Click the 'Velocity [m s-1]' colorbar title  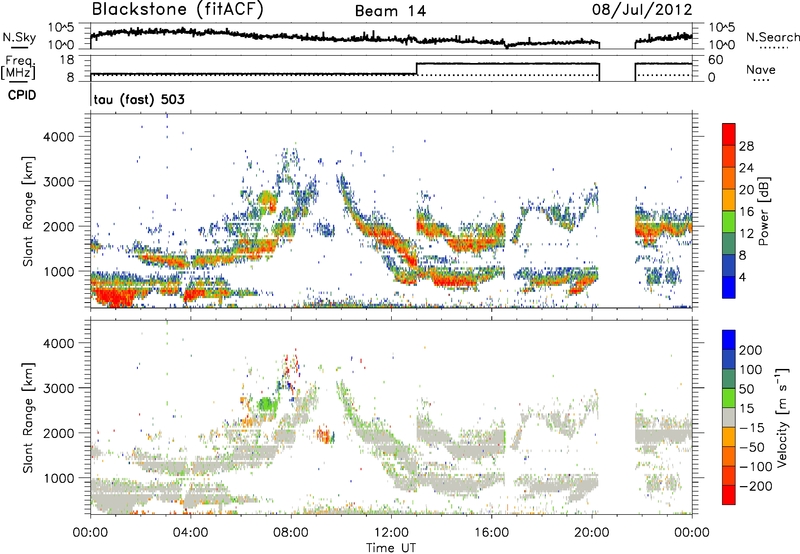(782, 417)
